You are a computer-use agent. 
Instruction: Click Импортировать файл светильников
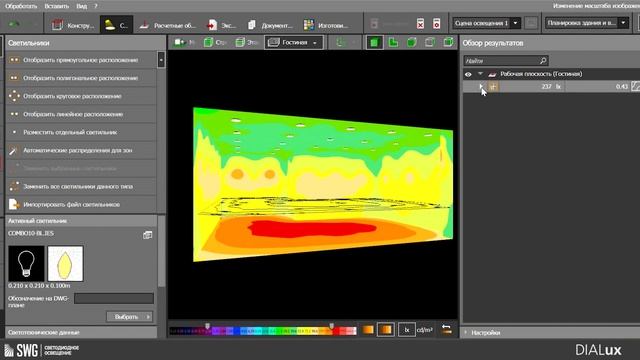81,204
